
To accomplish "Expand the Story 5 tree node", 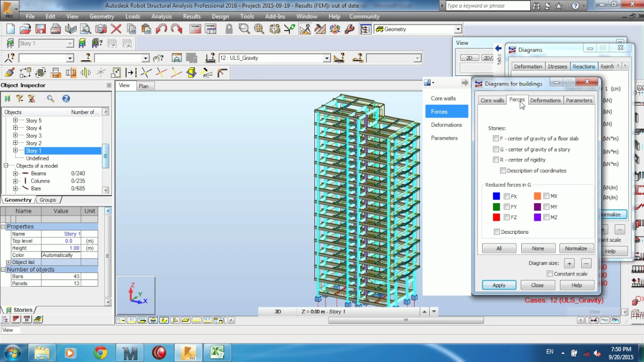I will click(15, 120).
